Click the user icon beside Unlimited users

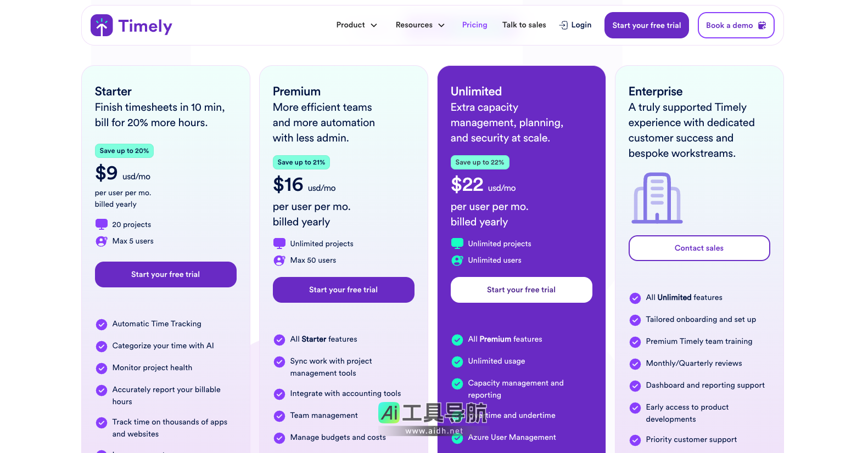(x=457, y=260)
